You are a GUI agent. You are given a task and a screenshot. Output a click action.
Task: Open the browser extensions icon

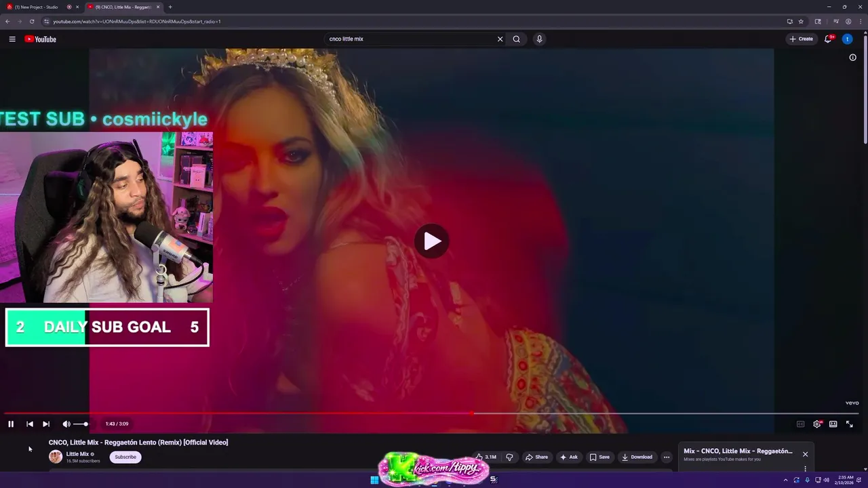pos(818,21)
